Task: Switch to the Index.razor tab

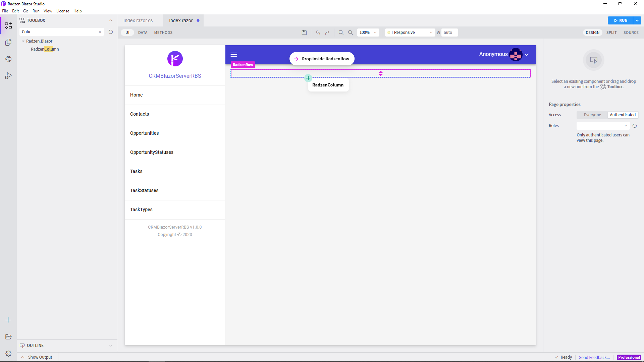Action: pyautogui.click(x=183, y=20)
